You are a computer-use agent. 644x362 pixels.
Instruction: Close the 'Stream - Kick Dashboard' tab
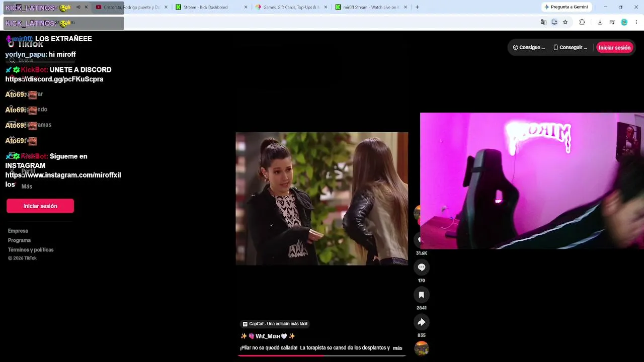pyautogui.click(x=246, y=7)
